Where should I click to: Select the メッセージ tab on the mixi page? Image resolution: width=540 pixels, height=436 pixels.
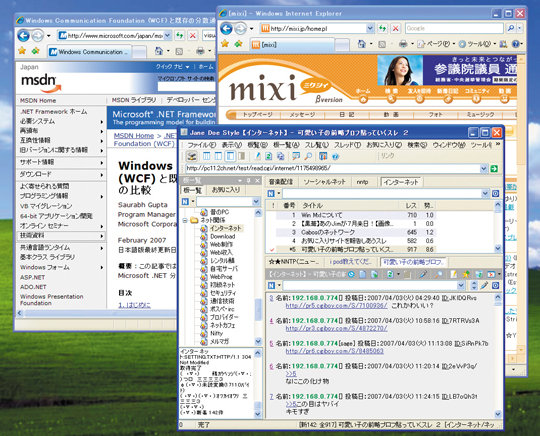(302, 115)
